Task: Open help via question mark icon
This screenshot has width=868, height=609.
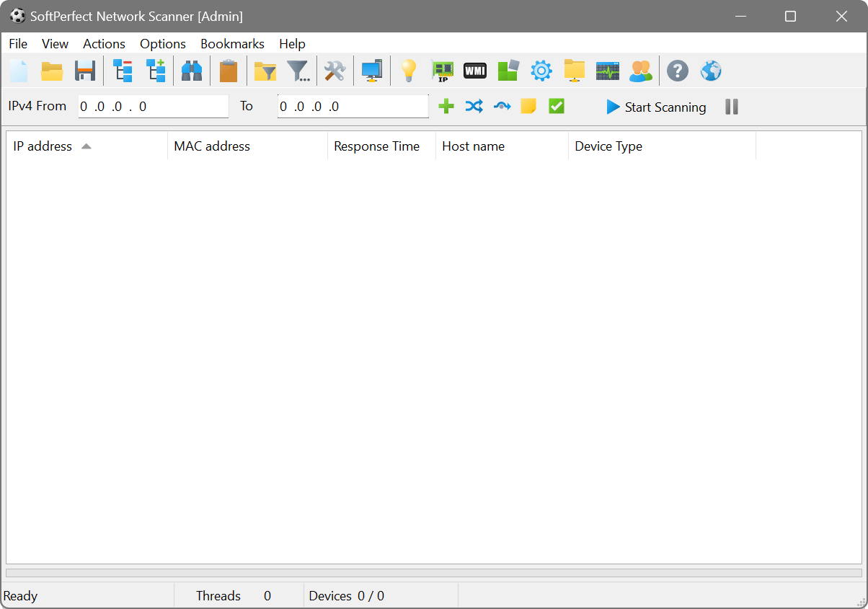Action: coord(678,71)
